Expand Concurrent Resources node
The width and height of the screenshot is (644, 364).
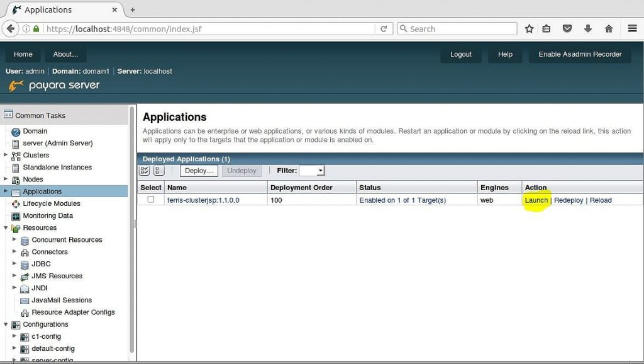pos(14,239)
